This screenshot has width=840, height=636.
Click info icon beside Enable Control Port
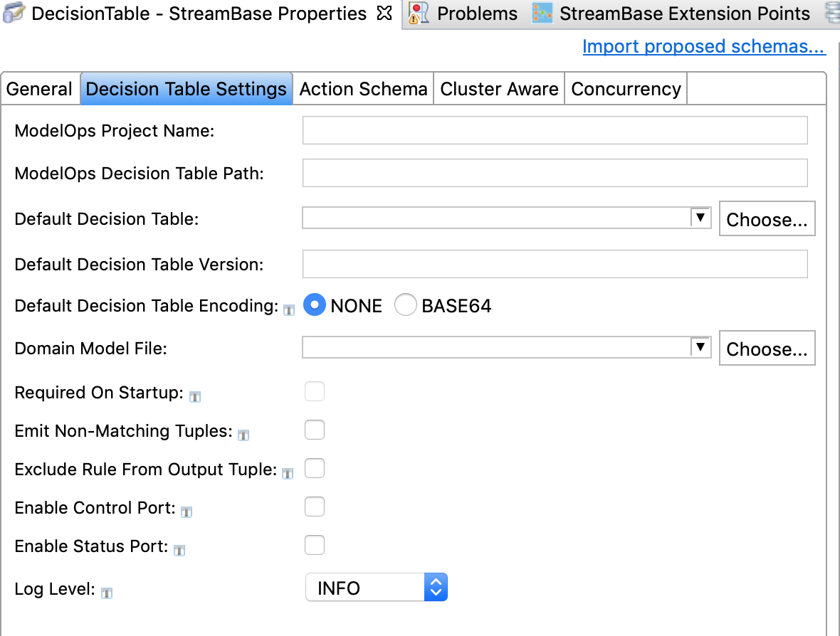(187, 512)
